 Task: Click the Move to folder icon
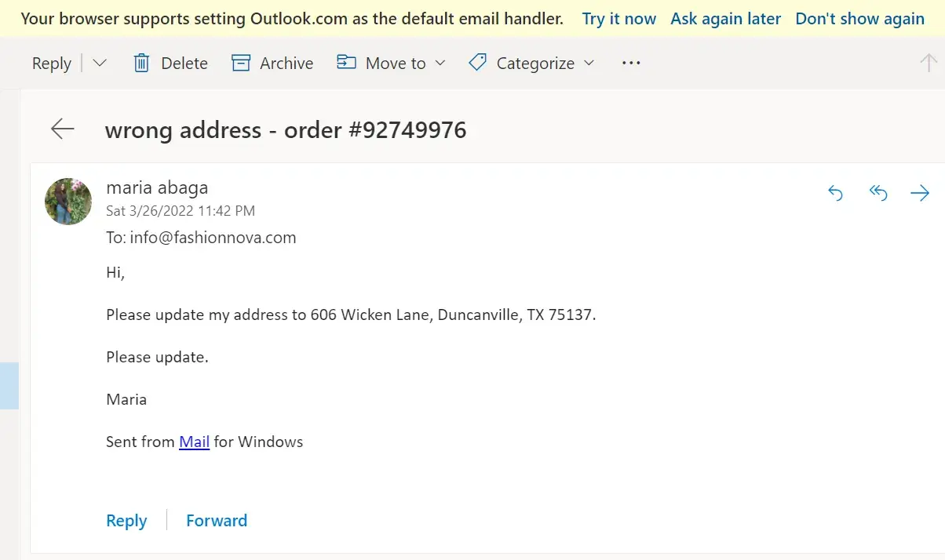point(346,63)
